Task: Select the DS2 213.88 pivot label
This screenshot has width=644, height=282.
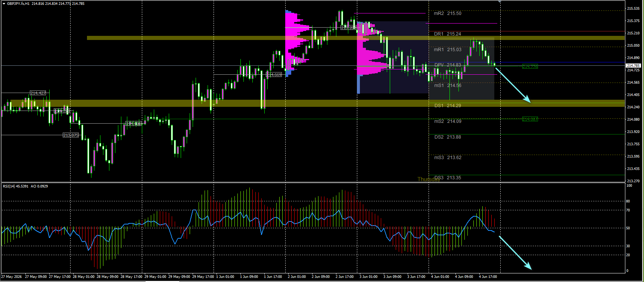Action: [x=448, y=137]
